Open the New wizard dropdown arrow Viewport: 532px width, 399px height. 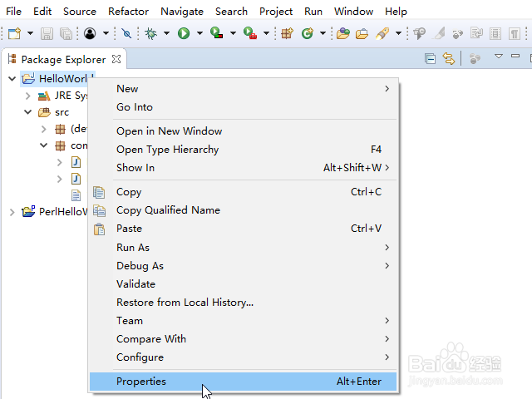[x=30, y=33]
